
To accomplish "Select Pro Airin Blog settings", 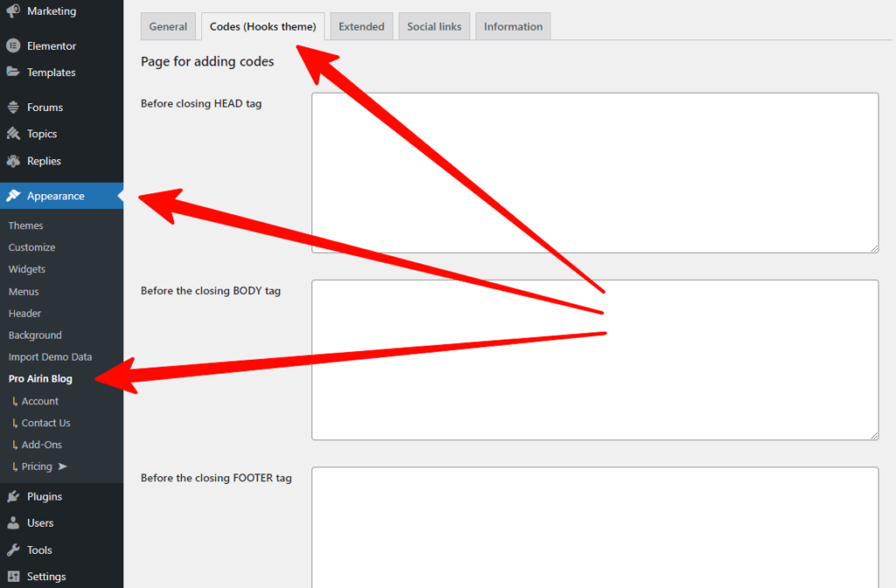I will point(41,378).
